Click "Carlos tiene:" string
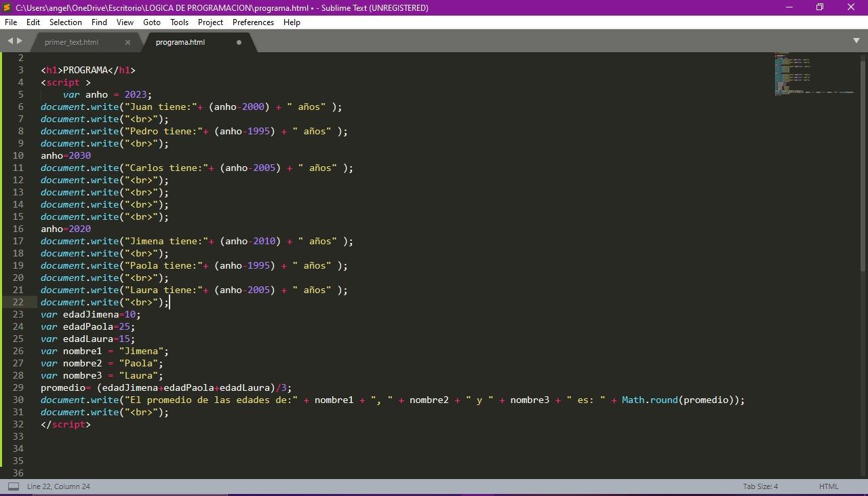868x496 pixels. (166, 168)
